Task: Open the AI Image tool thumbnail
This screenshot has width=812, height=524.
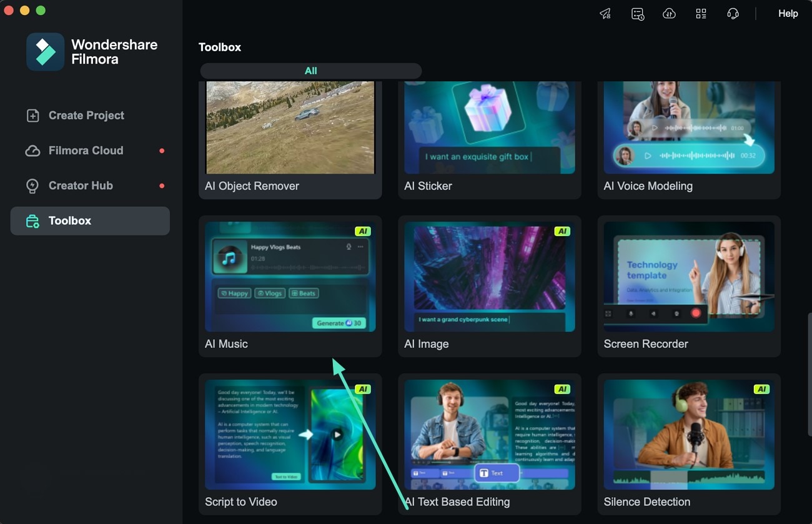Action: pos(490,277)
